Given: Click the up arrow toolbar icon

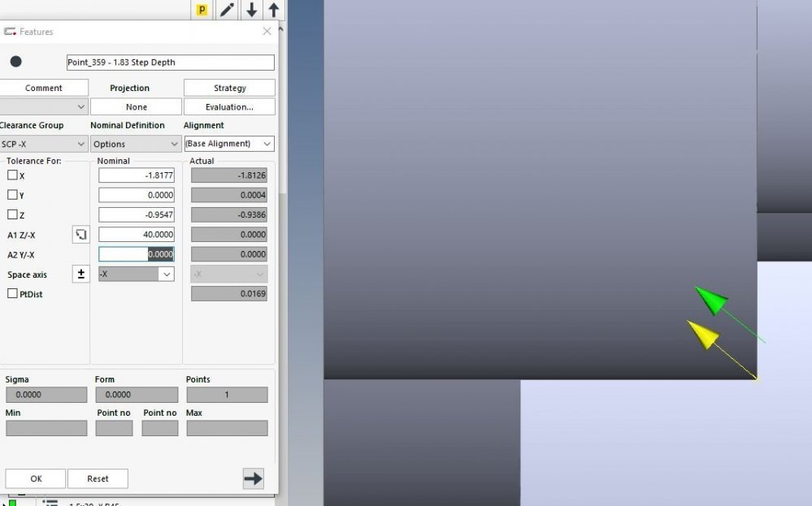Looking at the screenshot, I should click(274, 9).
